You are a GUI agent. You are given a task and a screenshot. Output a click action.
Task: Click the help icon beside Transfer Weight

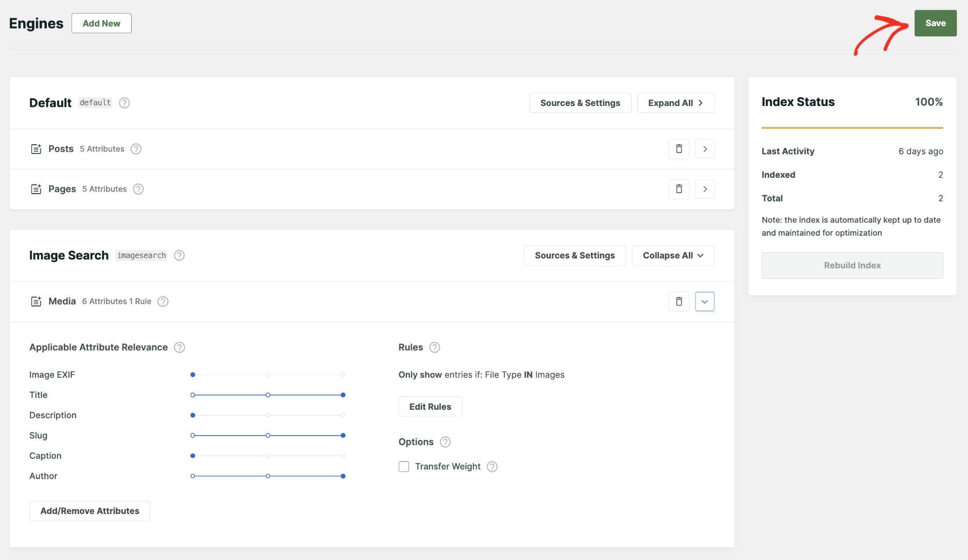[x=492, y=467]
